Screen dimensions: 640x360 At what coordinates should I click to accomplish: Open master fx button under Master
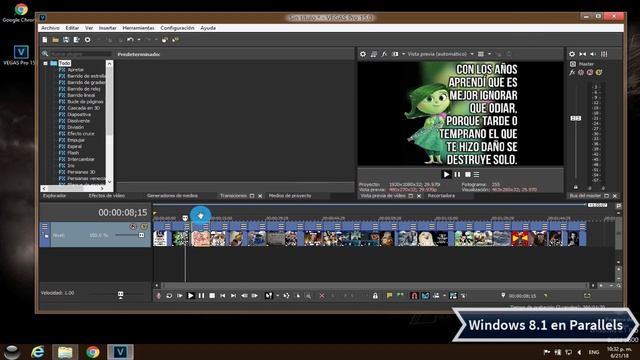click(x=572, y=72)
